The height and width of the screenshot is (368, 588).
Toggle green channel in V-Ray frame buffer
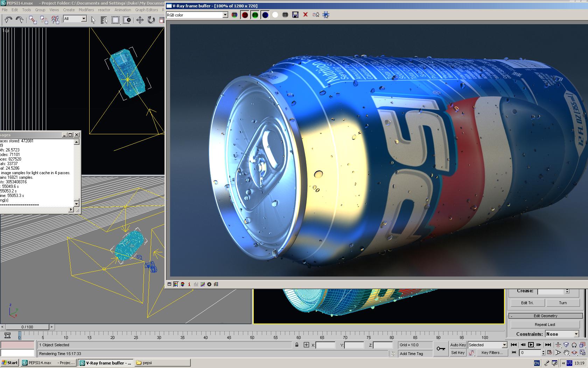(255, 15)
